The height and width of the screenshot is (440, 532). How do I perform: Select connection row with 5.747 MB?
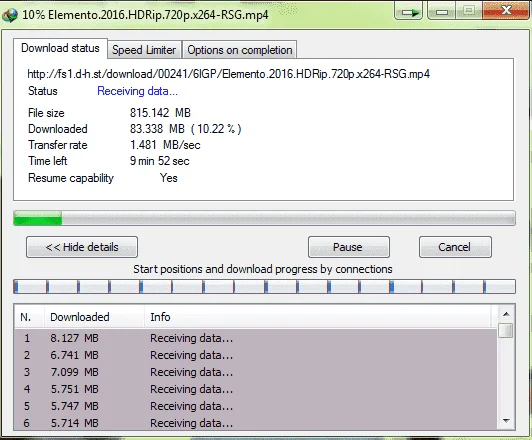tap(256, 406)
